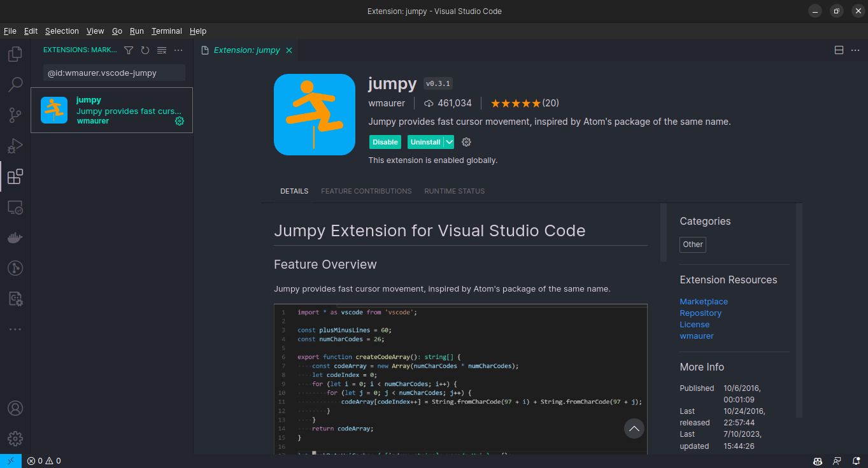Screen dimensions: 868x468
Task: Click the extensions search input field
Action: point(113,73)
